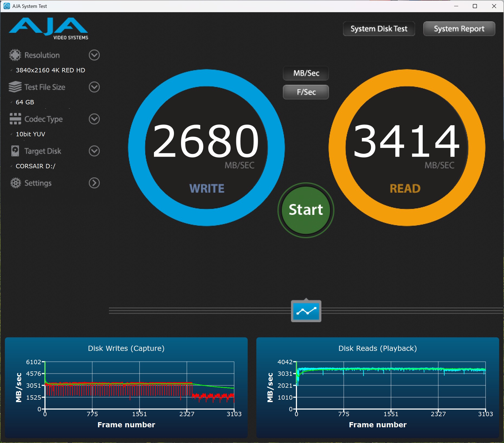
Task: Click the Codec Type film icon
Action: pyautogui.click(x=15, y=119)
